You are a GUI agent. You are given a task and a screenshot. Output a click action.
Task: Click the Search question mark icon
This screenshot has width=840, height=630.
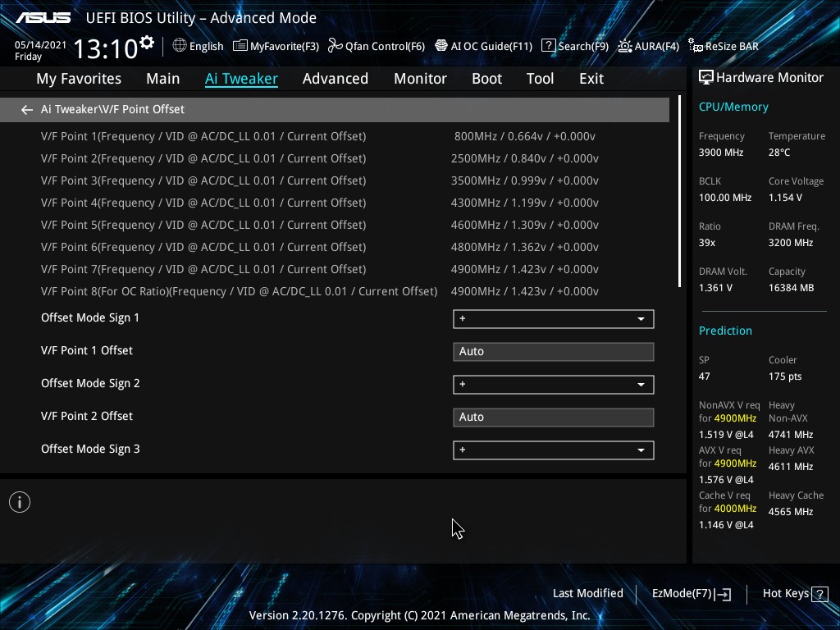tap(549, 46)
